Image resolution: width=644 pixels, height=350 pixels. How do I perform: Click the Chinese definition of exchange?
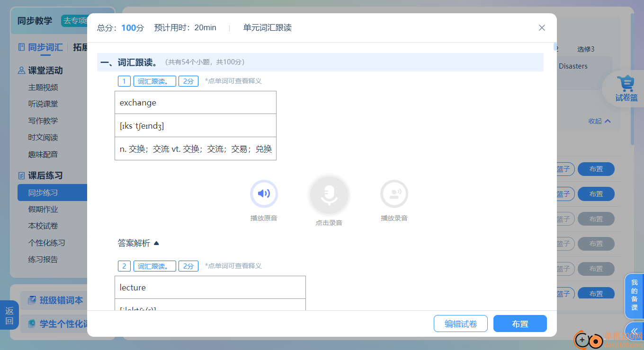click(x=196, y=149)
